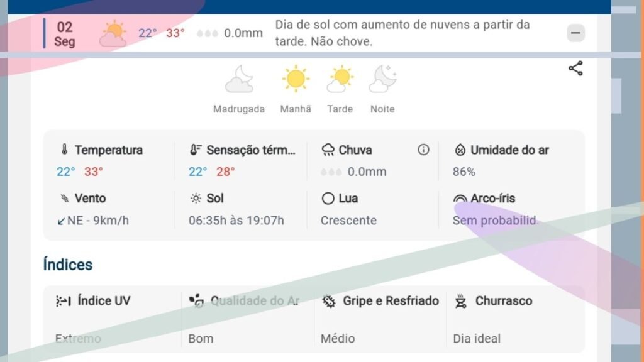Click the Arco-íris rainbow icon
The image size is (644, 362).
click(460, 199)
